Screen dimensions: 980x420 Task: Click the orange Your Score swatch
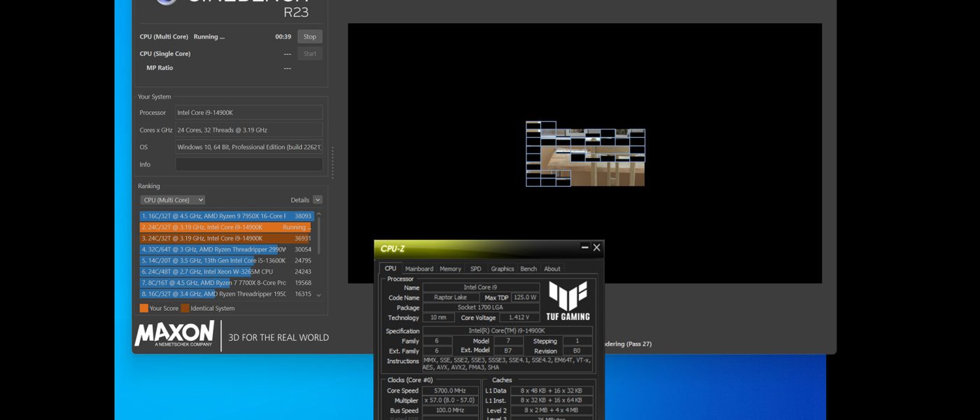[x=143, y=308]
